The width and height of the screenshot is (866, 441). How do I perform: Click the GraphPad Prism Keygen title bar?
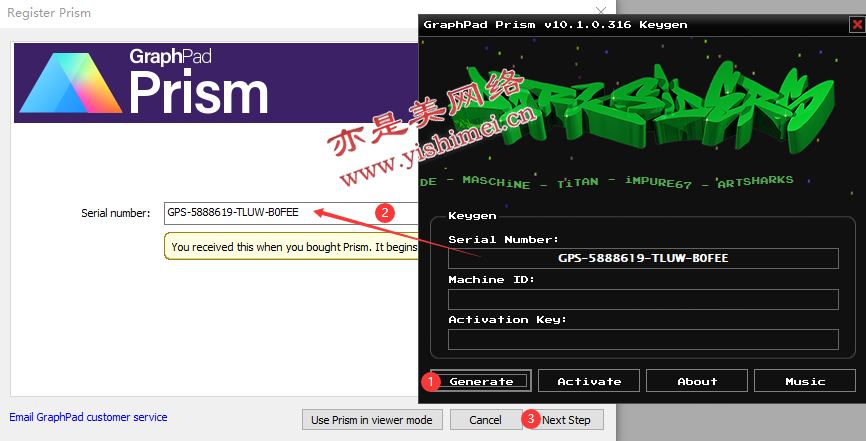tap(600, 24)
